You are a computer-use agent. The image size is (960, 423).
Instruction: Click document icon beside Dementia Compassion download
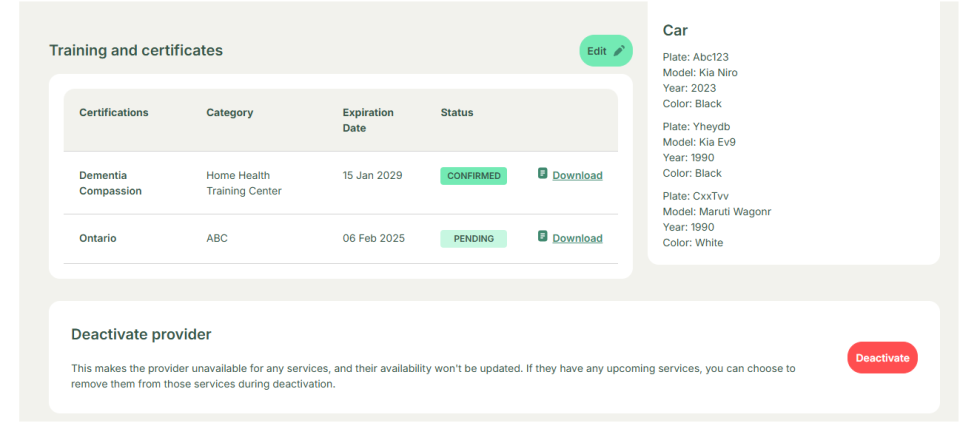pos(542,174)
